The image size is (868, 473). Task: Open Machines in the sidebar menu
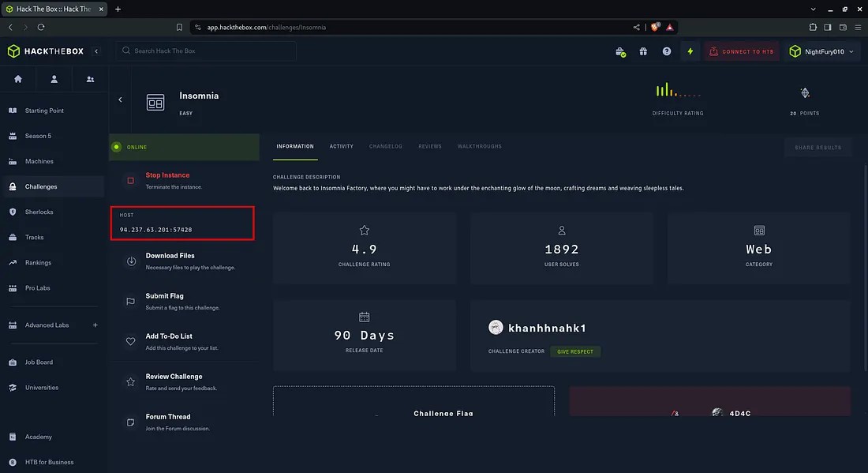[39, 161]
